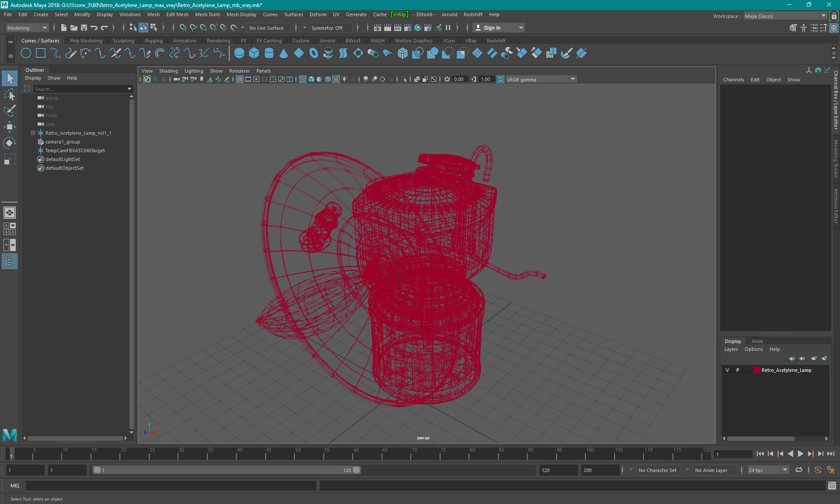The height and width of the screenshot is (504, 840).
Task: Open the Maya Classic workspace dropdown
Action: (x=785, y=16)
